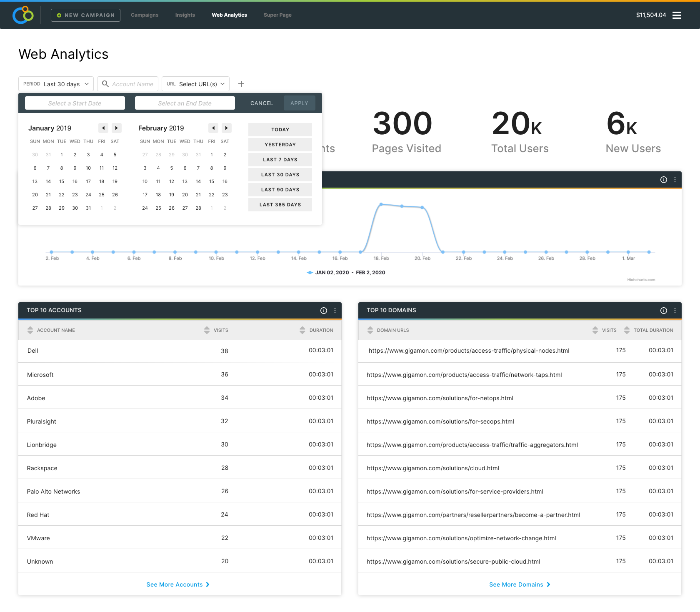Sort domains table by Total Duration
Screen dimensions: 700x612
627,330
